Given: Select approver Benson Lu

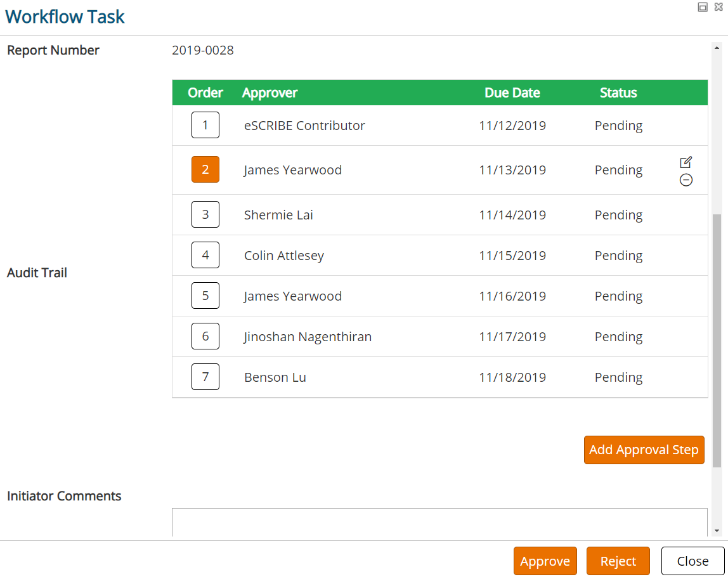Looking at the screenshot, I should click(x=275, y=377).
